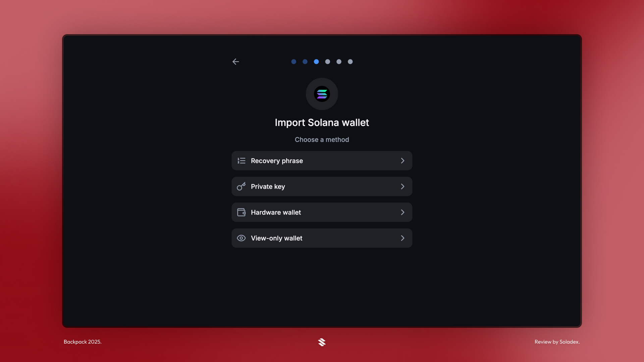This screenshot has width=644, height=362.
Task: Select the Recovery phrase text label
Action: (277, 161)
